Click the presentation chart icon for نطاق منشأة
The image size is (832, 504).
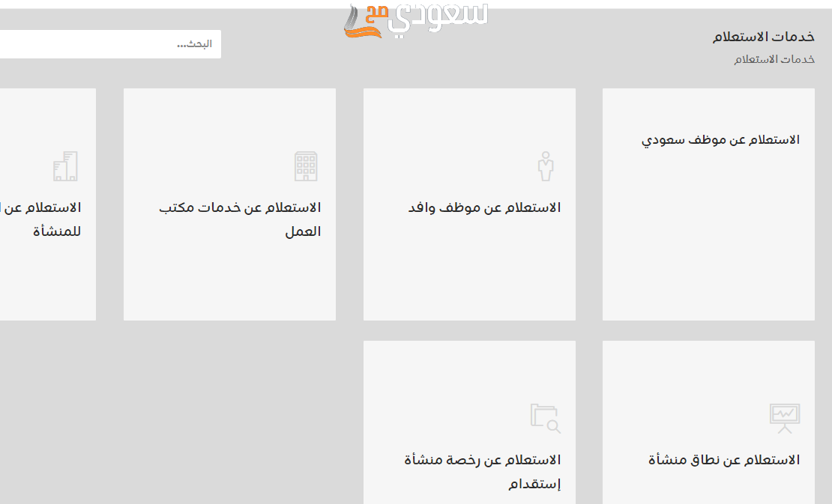click(x=785, y=418)
